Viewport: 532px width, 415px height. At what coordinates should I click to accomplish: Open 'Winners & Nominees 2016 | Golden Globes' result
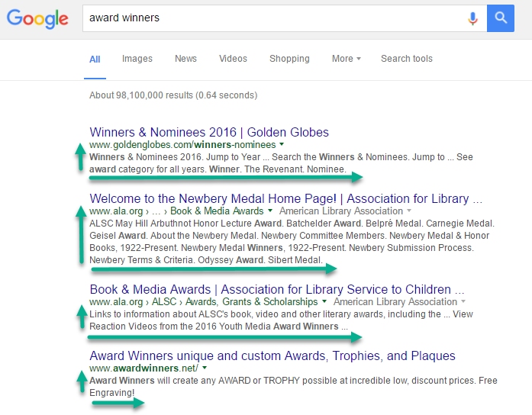point(209,132)
